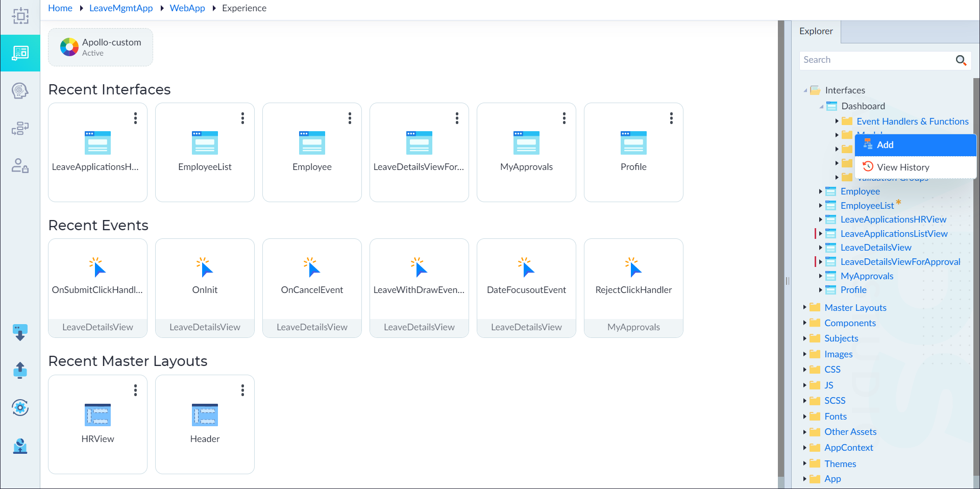
Task: Select the JS folder
Action: (x=828, y=385)
